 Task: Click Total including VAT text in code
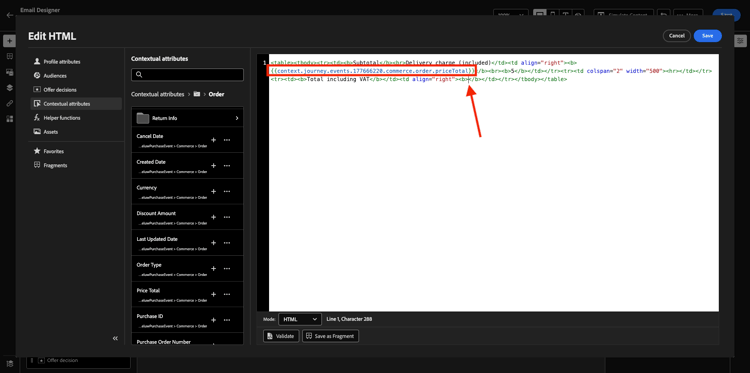[x=339, y=79]
